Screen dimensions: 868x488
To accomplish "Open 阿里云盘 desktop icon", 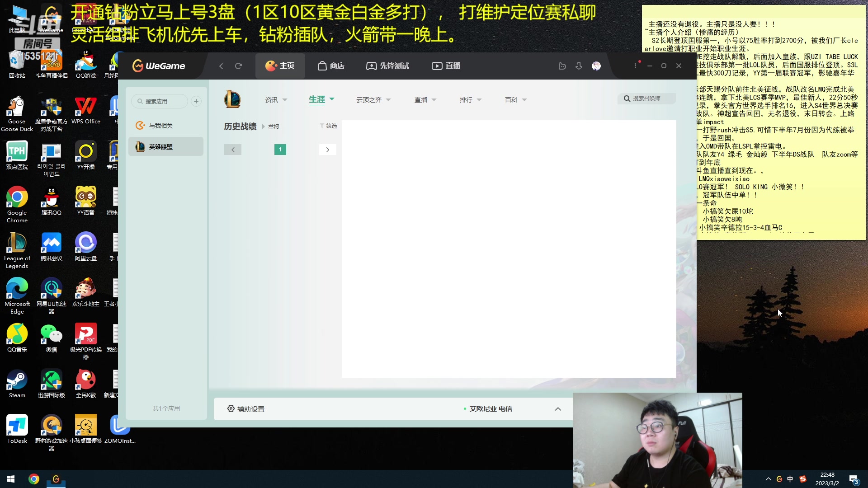I will [86, 247].
